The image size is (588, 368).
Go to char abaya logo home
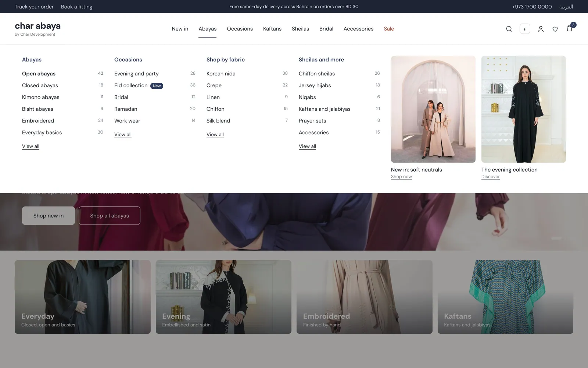pyautogui.click(x=37, y=29)
